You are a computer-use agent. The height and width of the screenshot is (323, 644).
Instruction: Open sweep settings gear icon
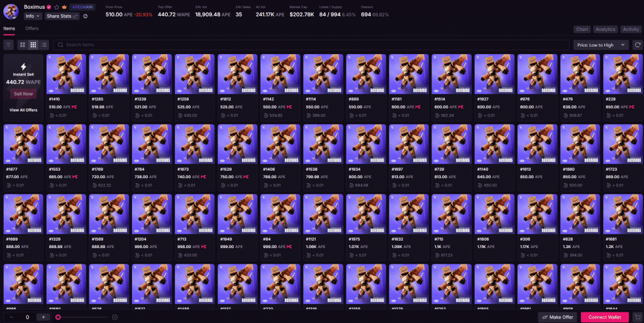pos(114,317)
